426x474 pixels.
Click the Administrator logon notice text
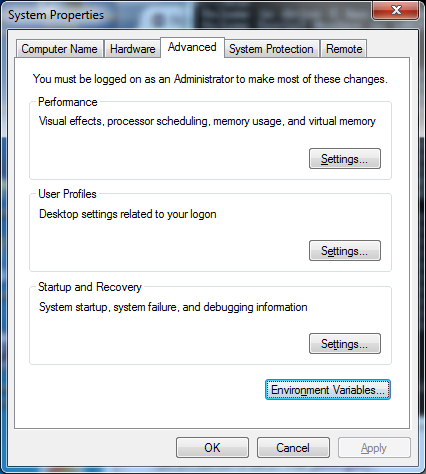[210, 79]
